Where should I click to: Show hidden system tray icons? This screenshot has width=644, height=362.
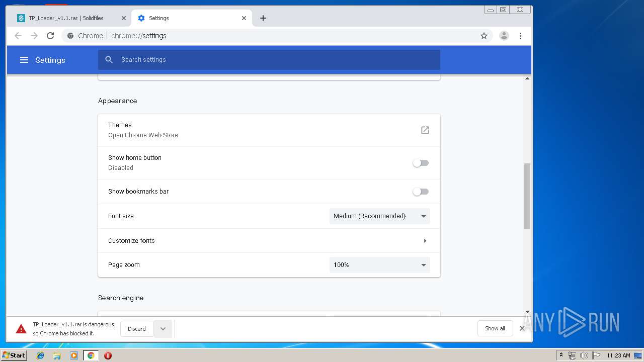(561, 355)
